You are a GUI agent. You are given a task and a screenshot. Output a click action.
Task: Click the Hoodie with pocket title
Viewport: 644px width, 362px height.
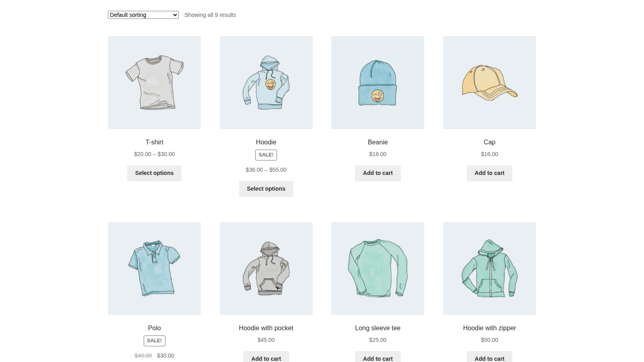266,328
